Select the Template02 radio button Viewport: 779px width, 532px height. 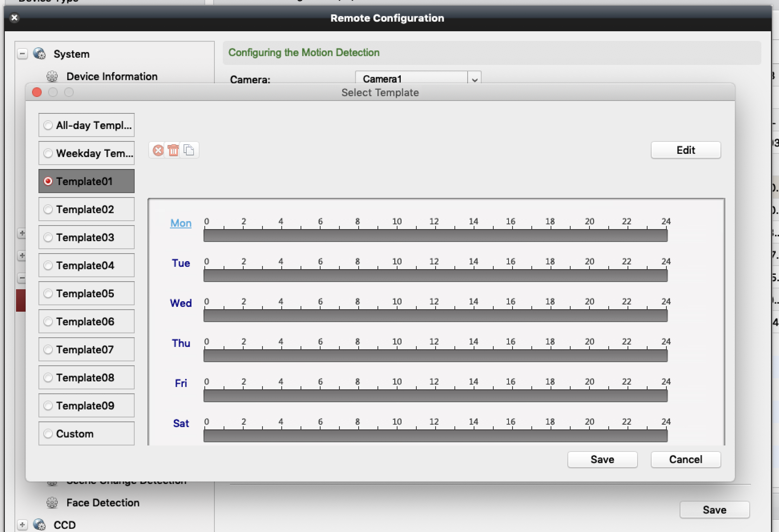[49, 209]
